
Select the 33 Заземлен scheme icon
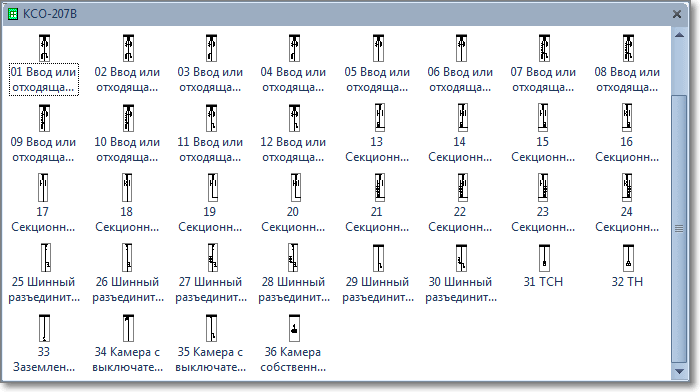click(44, 328)
